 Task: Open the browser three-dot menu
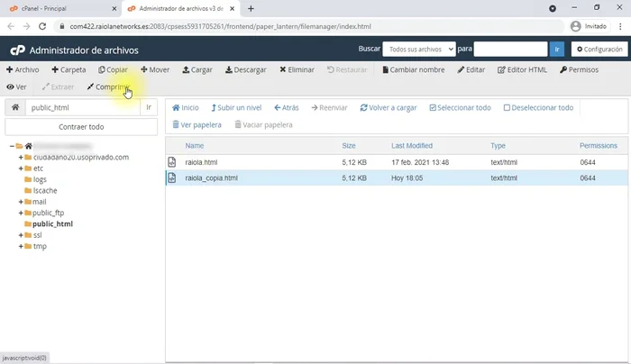(x=620, y=26)
